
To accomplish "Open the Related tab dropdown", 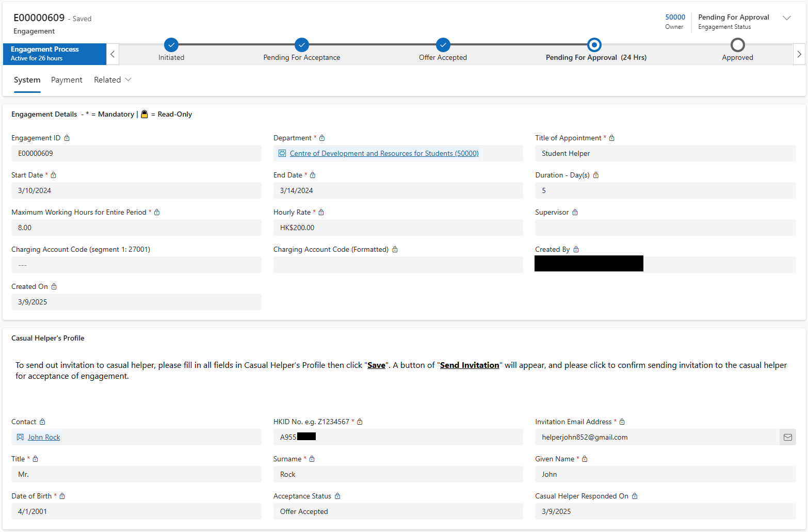I will [x=112, y=80].
